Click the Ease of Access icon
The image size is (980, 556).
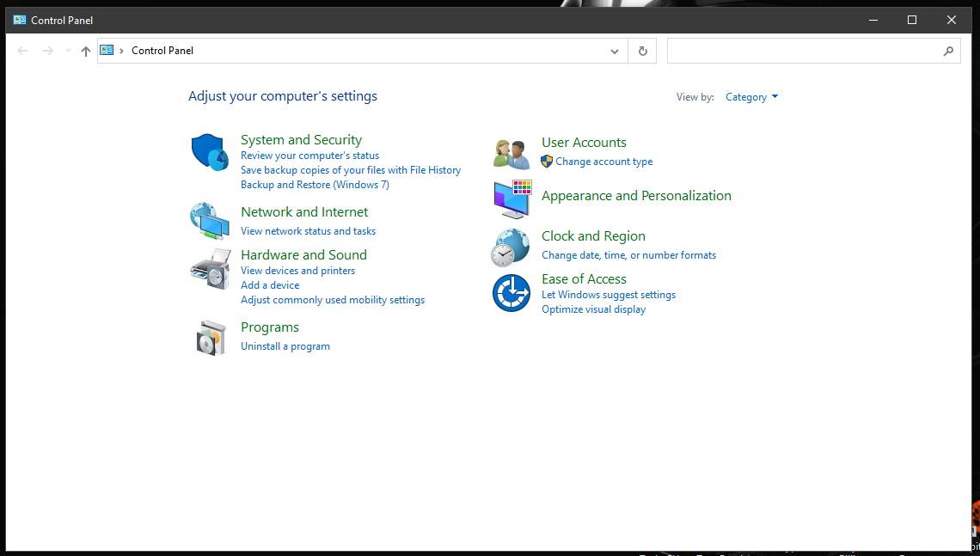point(511,293)
